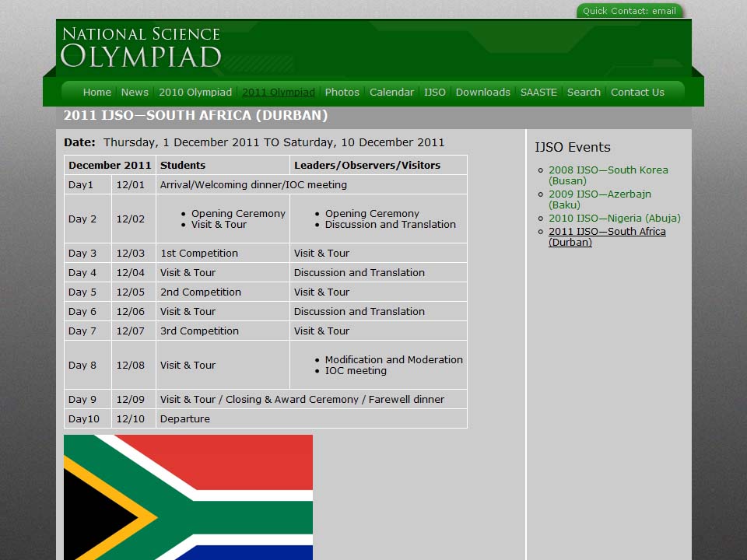Open the 2010 IJSO—Nigeria (Abuja) link

click(x=615, y=218)
